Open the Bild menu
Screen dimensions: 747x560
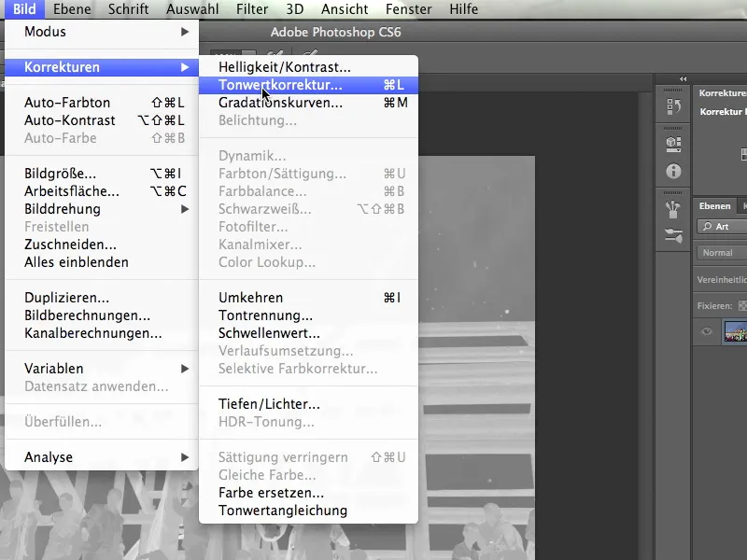tap(24, 9)
